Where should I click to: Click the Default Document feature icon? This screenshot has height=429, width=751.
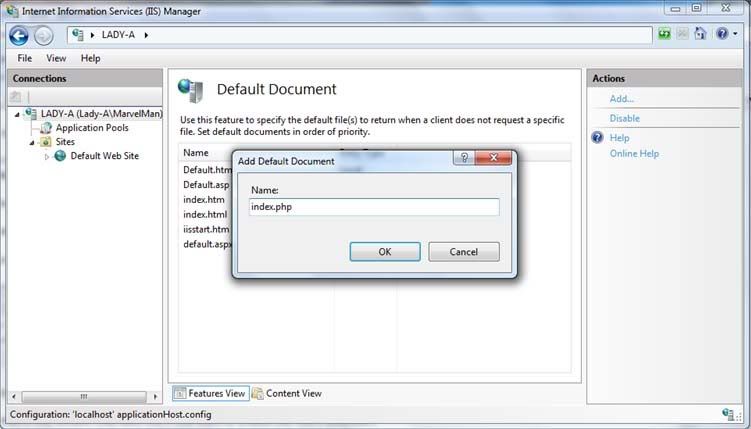pos(191,90)
